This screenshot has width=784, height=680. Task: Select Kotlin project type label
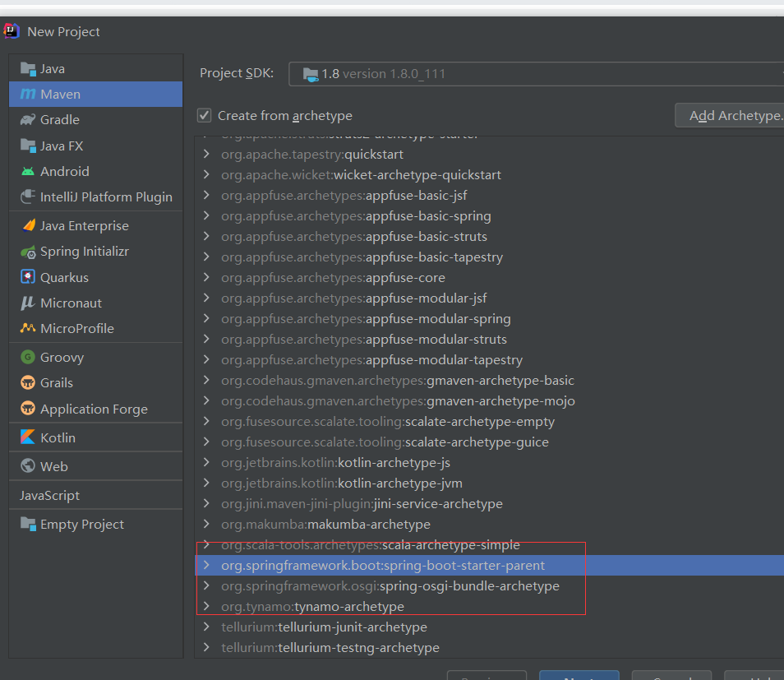58,437
